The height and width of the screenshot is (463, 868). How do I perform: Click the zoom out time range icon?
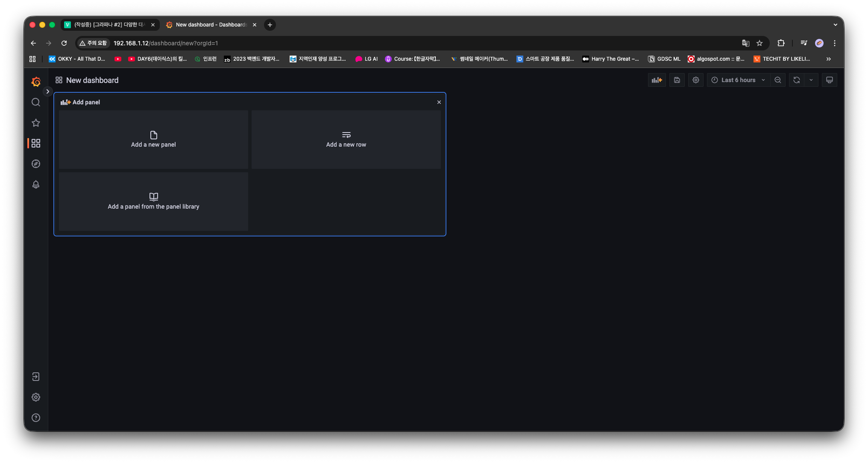[778, 80]
